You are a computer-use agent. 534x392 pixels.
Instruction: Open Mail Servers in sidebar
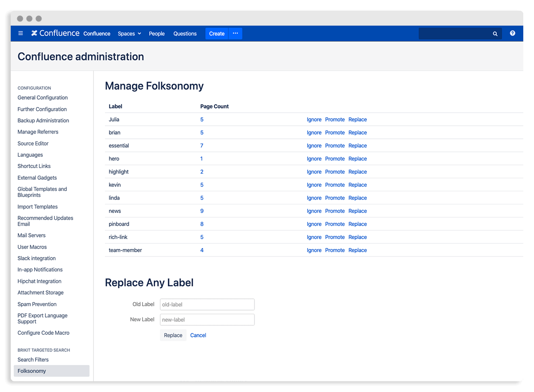pyautogui.click(x=31, y=236)
